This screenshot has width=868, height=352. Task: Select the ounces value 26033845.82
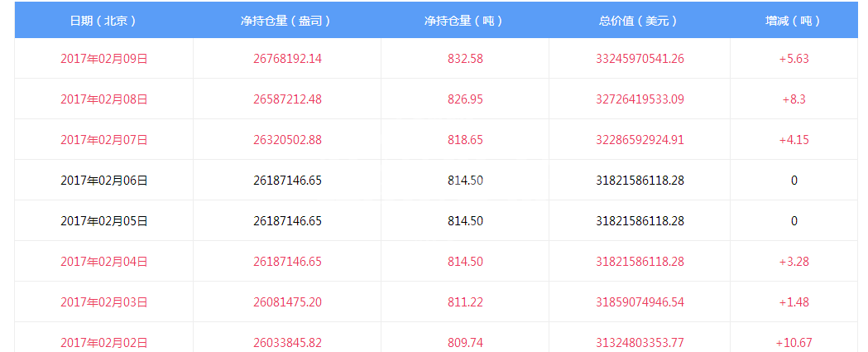[x=287, y=343]
